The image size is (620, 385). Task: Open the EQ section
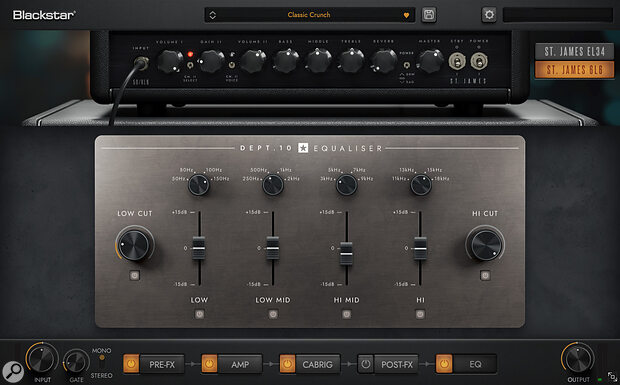(475, 364)
